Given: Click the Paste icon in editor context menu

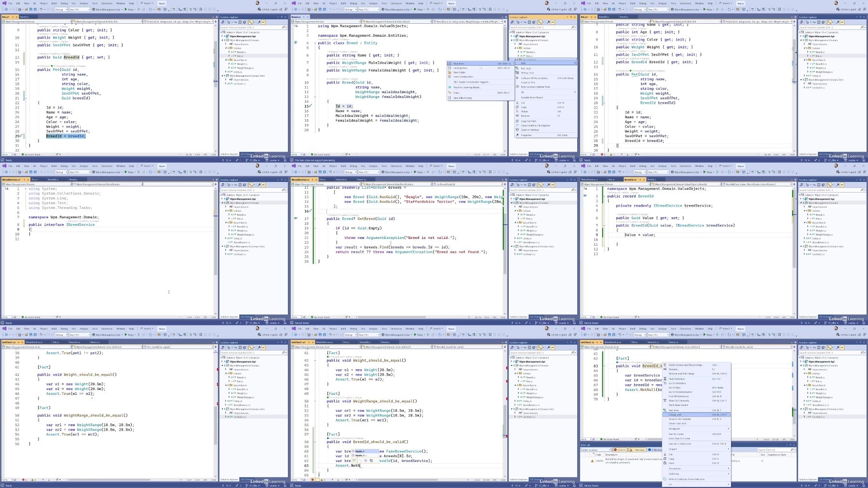Looking at the screenshot, I should coord(665,463).
